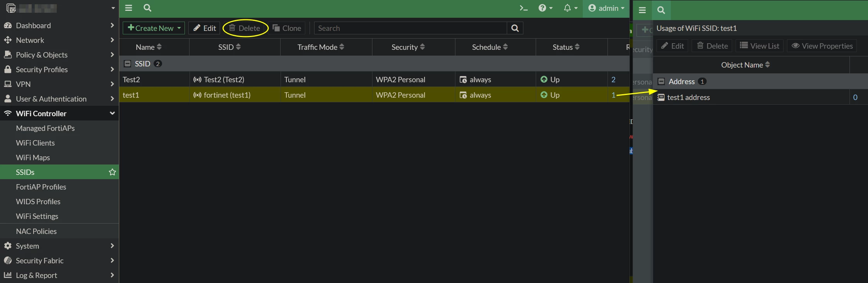Click WPA2 Personal in Test2 row
The image size is (868, 283).
[401, 80]
